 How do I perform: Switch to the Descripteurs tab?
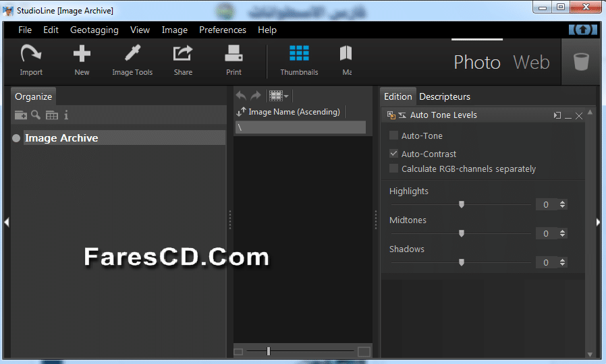tap(445, 96)
